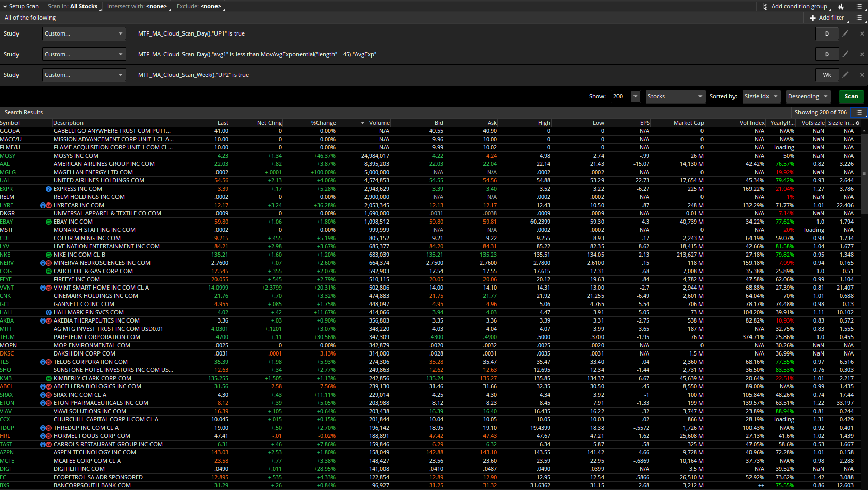Collapse the Setup Scan section
Viewport: 868px width, 490px height.
(x=21, y=6)
